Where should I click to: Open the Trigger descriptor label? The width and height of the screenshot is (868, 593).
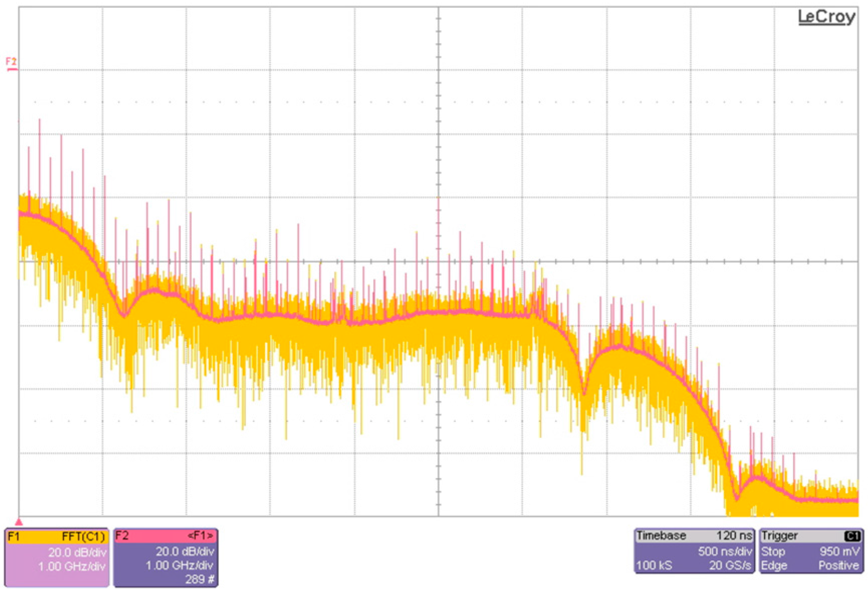point(780,536)
